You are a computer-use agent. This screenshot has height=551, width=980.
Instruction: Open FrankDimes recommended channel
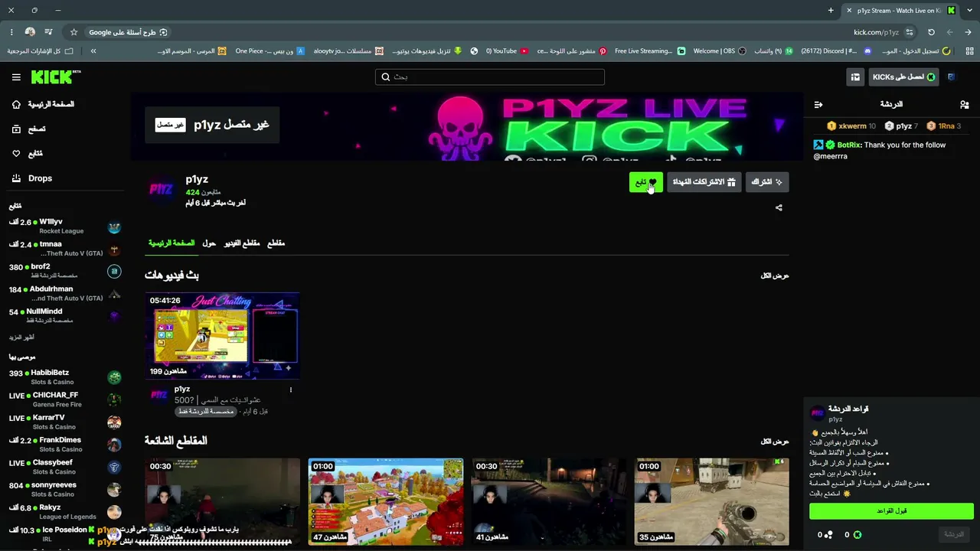pyautogui.click(x=65, y=445)
